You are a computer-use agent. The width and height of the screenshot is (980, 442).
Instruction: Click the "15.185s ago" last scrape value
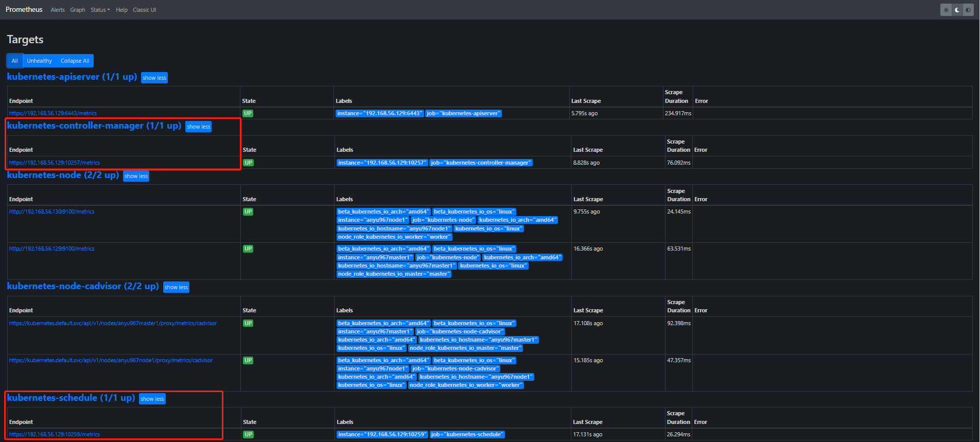tap(588, 360)
